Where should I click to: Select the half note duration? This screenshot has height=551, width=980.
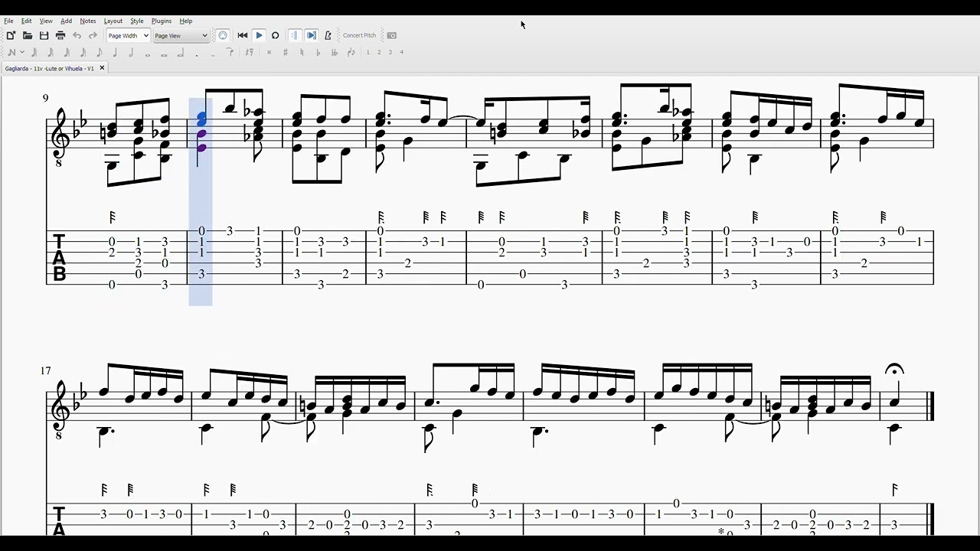coord(131,52)
